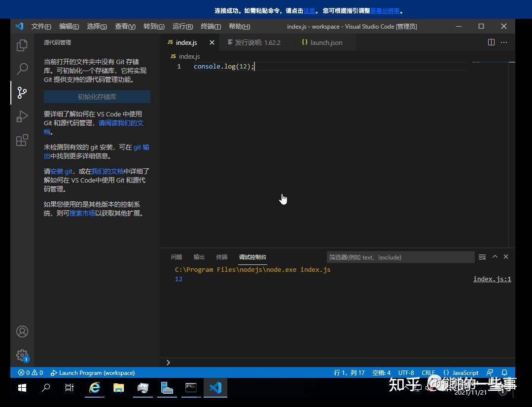Viewport: 532px width, 407px height.
Task: Click inside the 筛选器 filter input field
Action: pos(400,257)
